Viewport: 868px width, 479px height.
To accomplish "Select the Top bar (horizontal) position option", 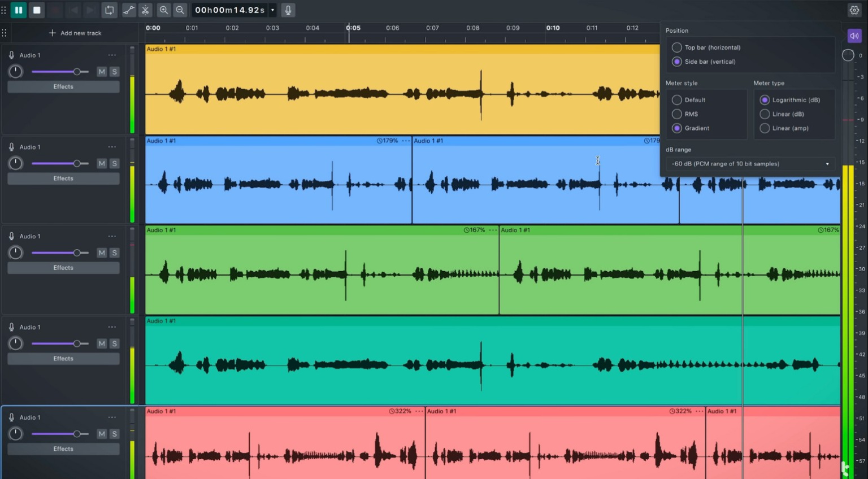I will [677, 47].
